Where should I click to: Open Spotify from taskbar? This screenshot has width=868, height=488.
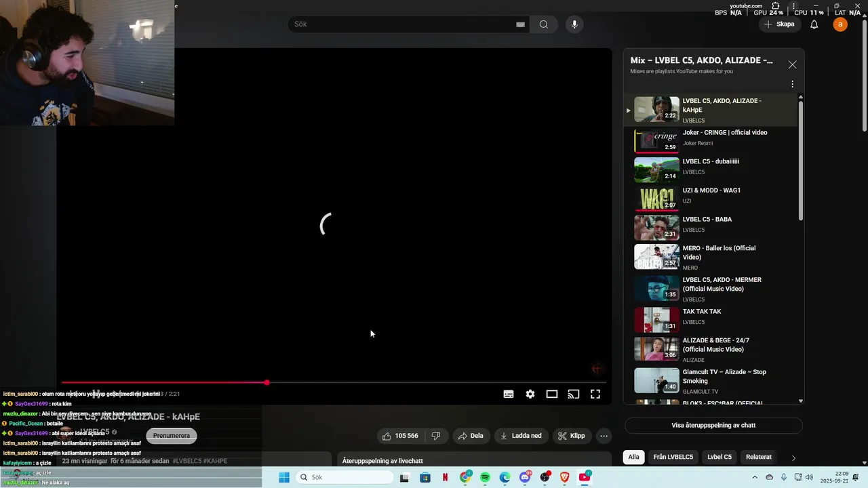(485, 477)
